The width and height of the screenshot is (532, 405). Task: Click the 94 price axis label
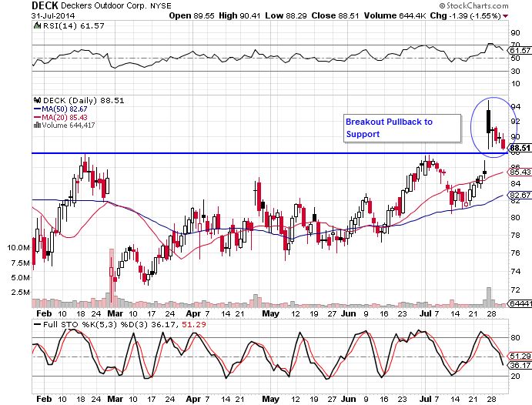(515, 106)
